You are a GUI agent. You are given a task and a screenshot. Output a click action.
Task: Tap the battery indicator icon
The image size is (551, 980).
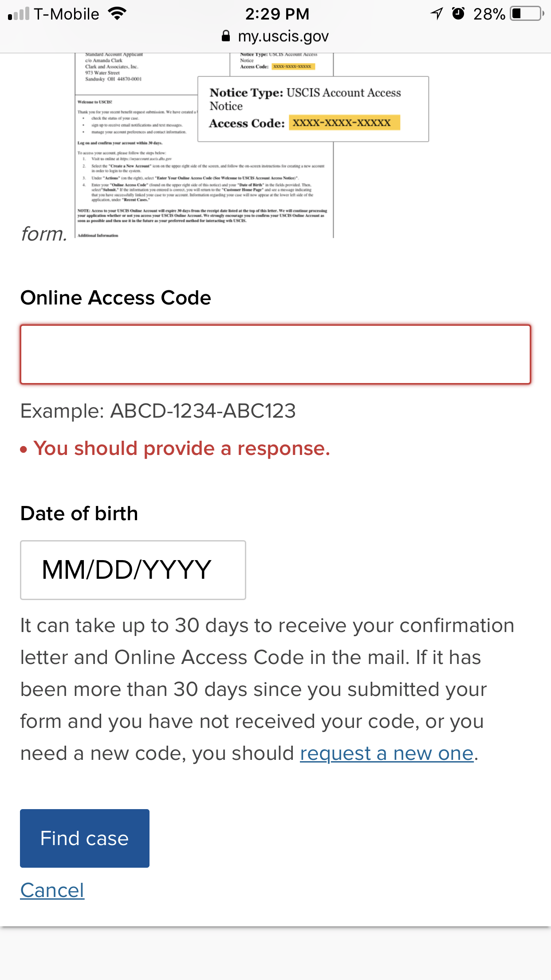[527, 14]
